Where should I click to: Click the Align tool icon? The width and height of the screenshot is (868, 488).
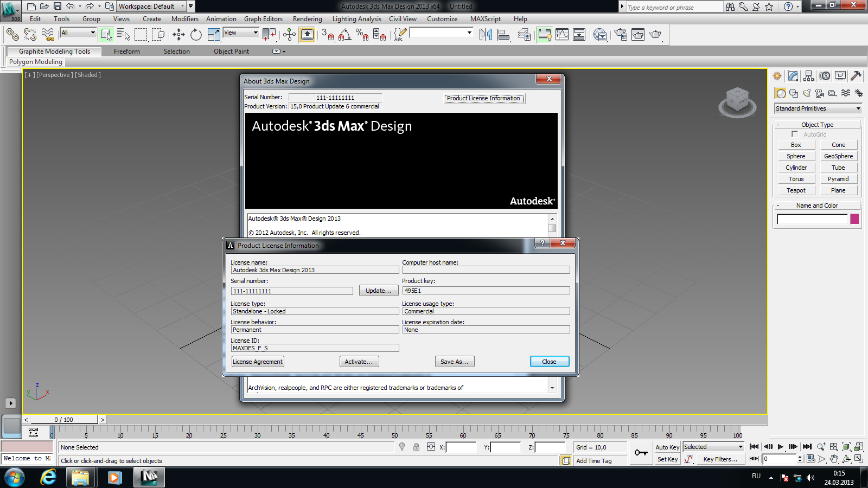tap(503, 35)
